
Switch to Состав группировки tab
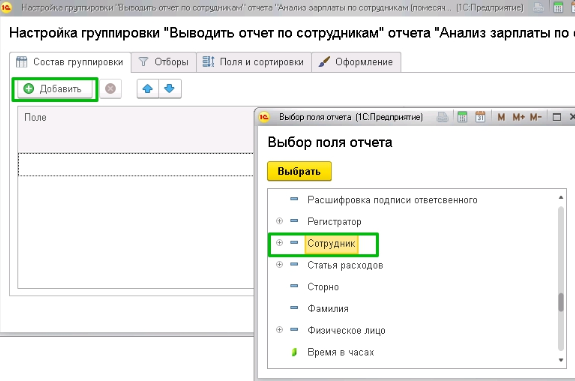tap(70, 62)
